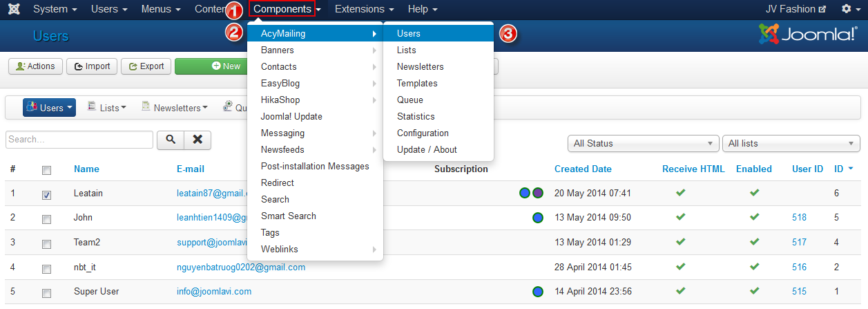Click Receive HTML checkmark for John
This screenshot has width=868, height=309.
point(680,218)
